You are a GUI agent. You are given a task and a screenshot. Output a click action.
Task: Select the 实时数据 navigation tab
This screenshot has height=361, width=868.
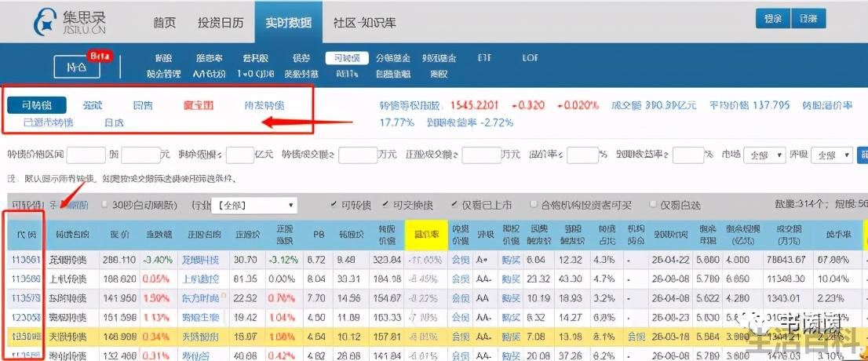point(288,23)
